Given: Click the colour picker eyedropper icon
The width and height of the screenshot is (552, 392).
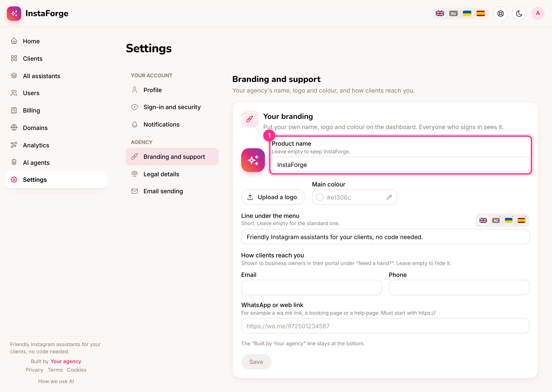Looking at the screenshot, I should (x=389, y=197).
